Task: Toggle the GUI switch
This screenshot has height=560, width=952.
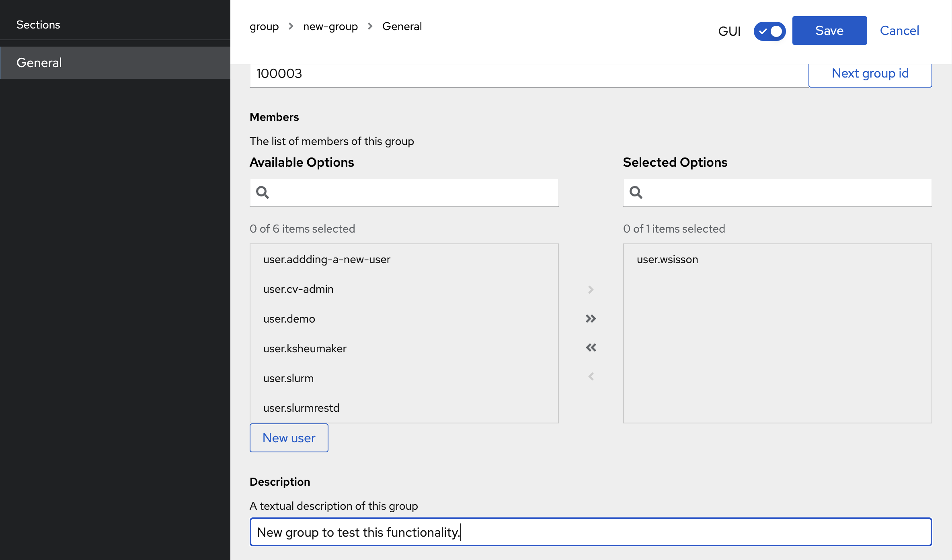Action: pos(769,31)
